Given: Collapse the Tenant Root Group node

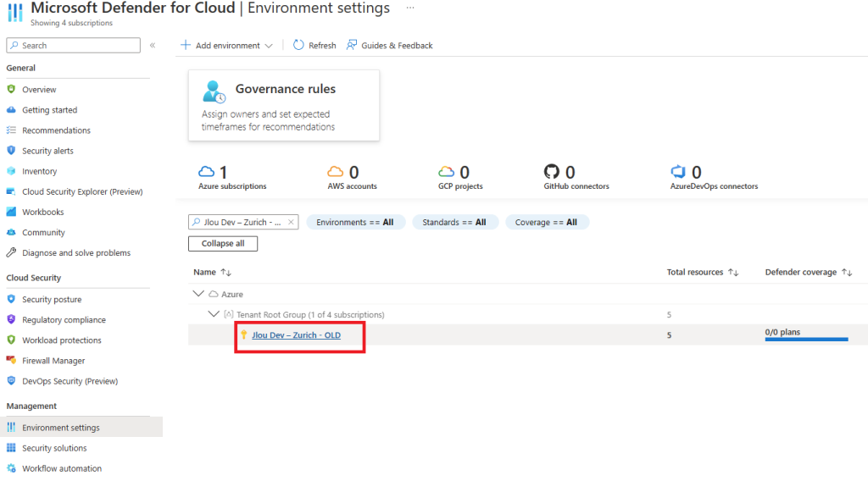Looking at the screenshot, I should (x=214, y=314).
